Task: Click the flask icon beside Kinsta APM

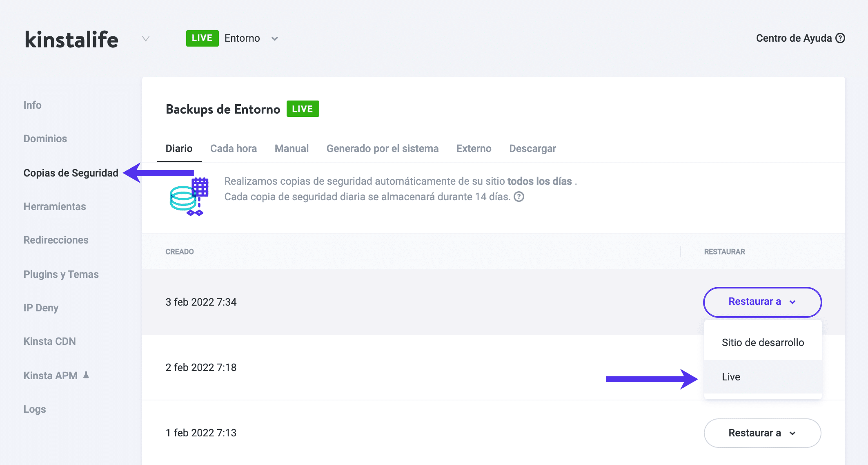Action: [x=86, y=375]
